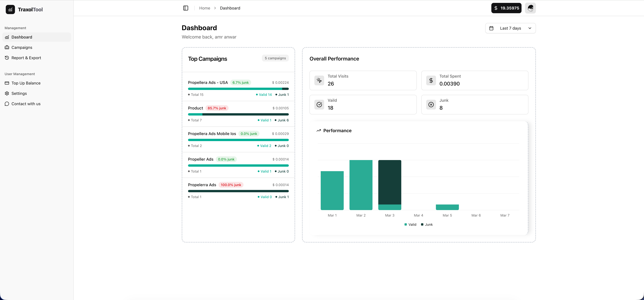Open the Settings gear icon
This screenshot has width=644, height=300.
pos(7,93)
